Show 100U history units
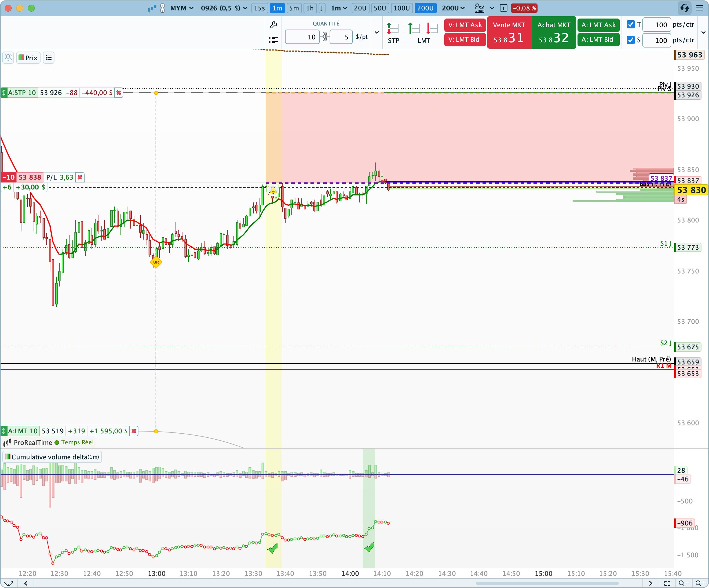This screenshot has width=709, height=588. (402, 8)
